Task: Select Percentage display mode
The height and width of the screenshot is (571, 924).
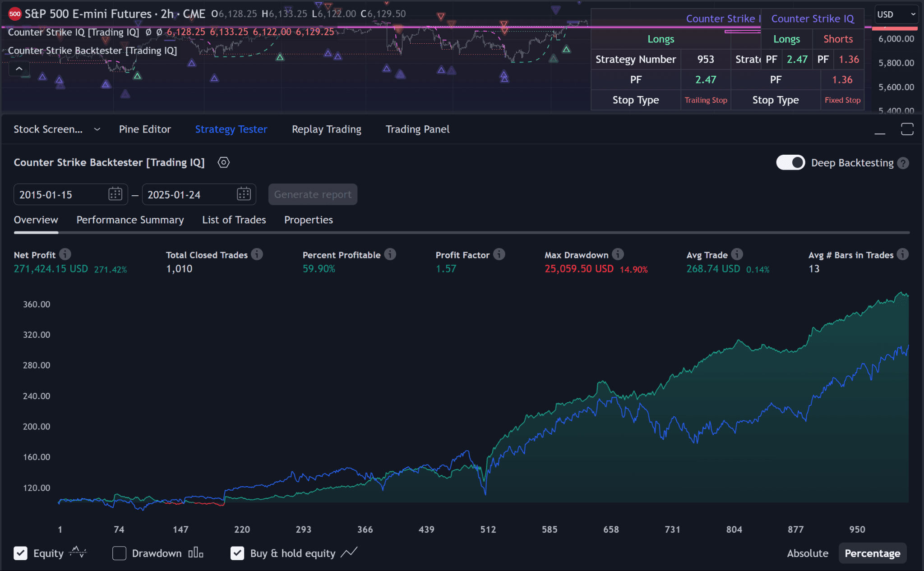Action: [x=872, y=553]
